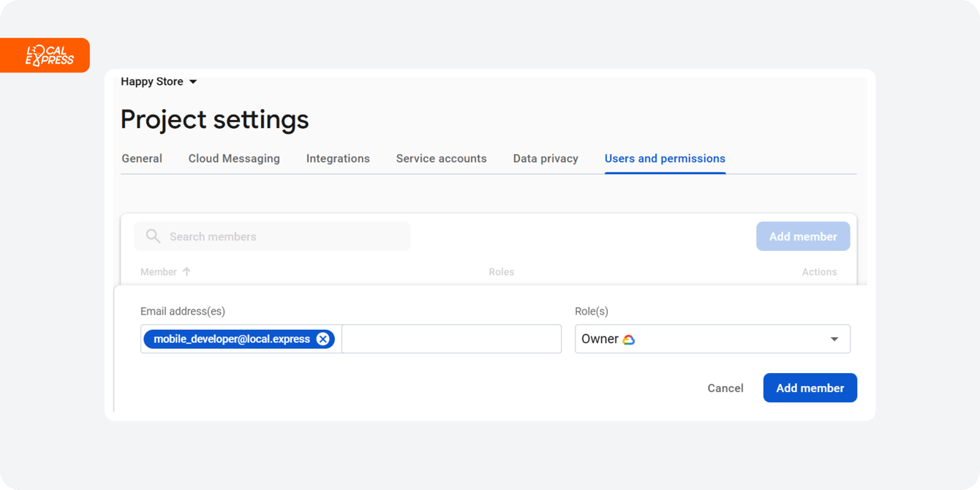Click the blue Add member button
Screen dimensions: 980x490
[810, 388]
